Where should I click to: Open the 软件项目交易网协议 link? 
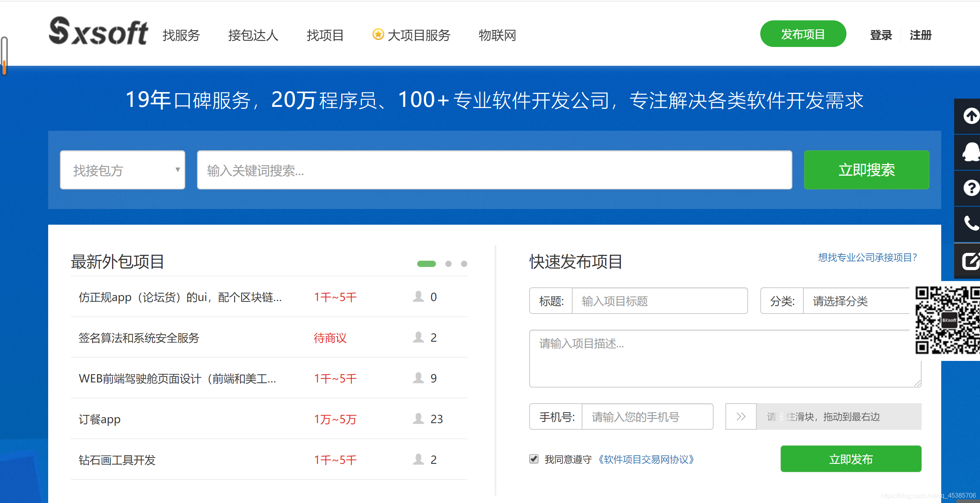coord(646,459)
